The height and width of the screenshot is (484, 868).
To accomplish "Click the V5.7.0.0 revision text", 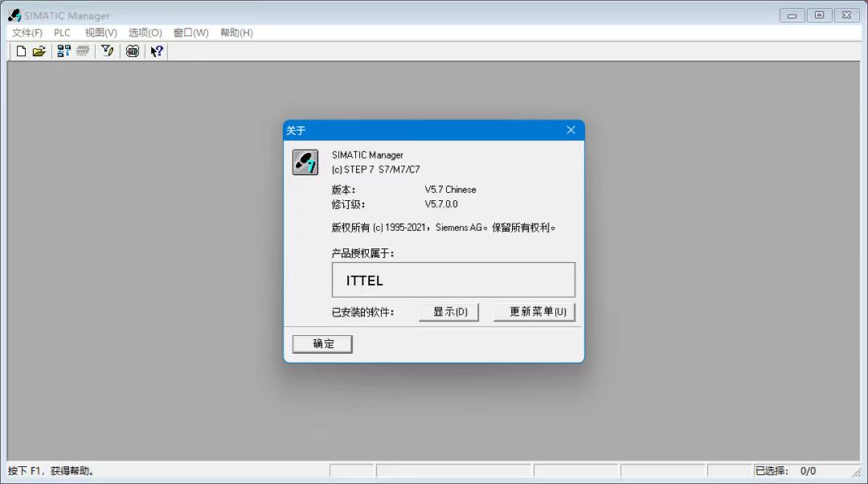I will click(441, 203).
